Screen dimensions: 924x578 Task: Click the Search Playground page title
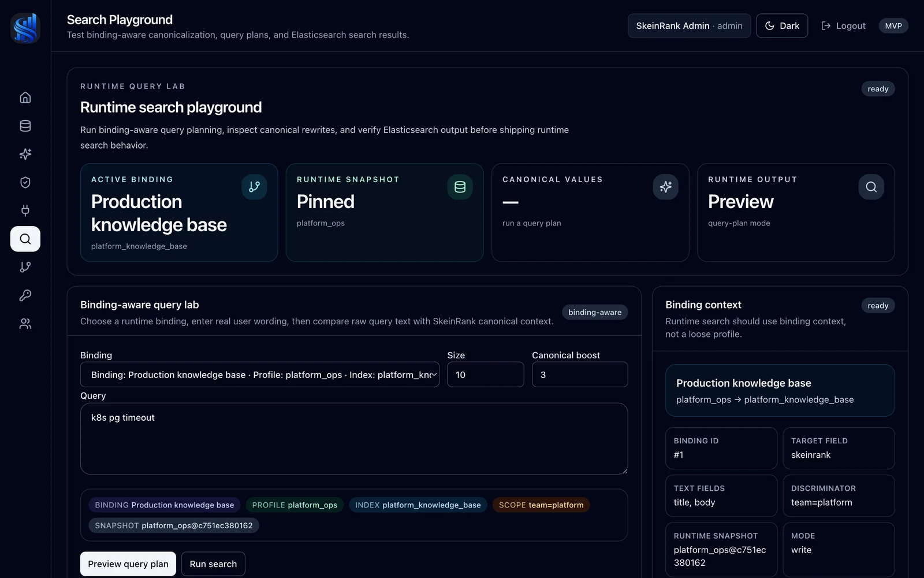coord(120,20)
